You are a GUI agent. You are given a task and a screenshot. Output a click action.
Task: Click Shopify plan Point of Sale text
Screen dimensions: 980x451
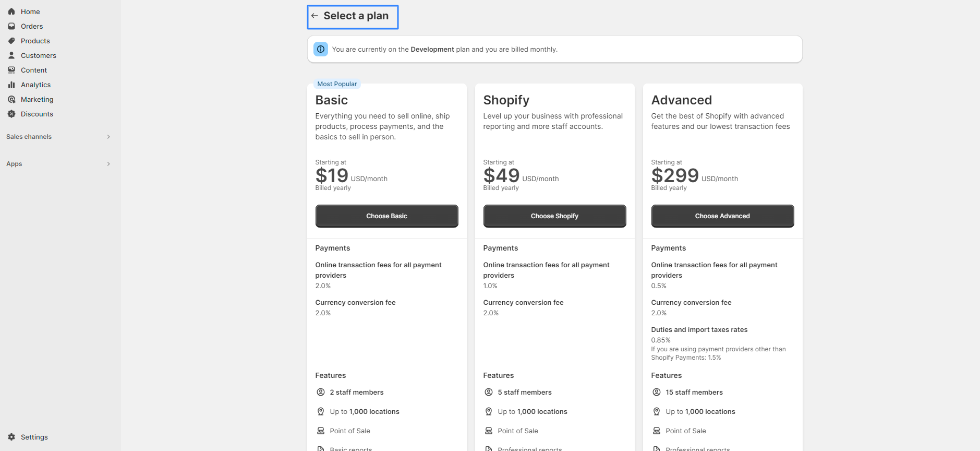pos(518,431)
